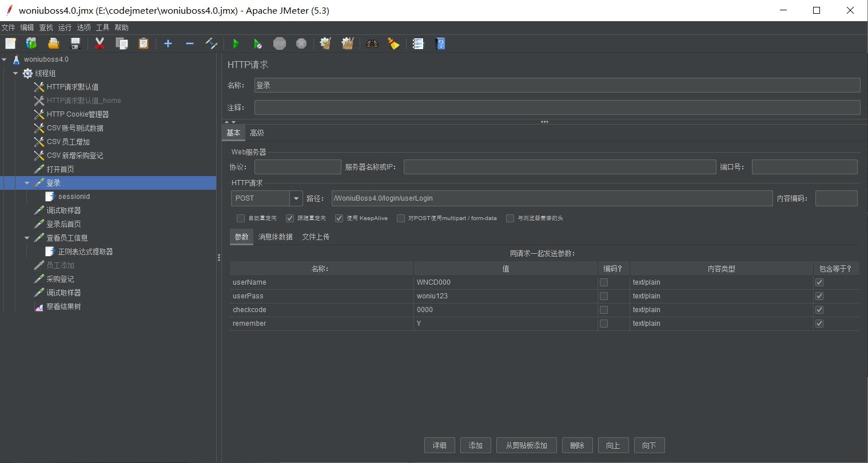Image resolution: width=868 pixels, height=463 pixels.
Task: Click the 协议 input field
Action: 297,167
